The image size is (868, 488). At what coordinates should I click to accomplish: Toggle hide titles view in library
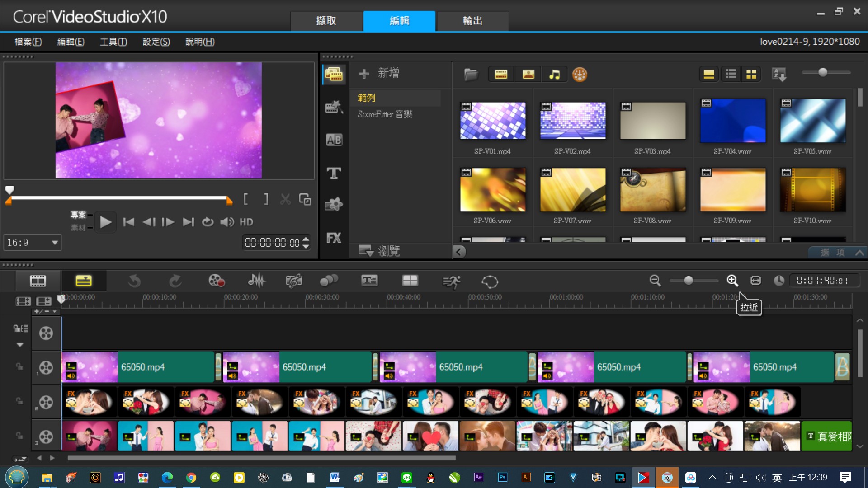709,74
